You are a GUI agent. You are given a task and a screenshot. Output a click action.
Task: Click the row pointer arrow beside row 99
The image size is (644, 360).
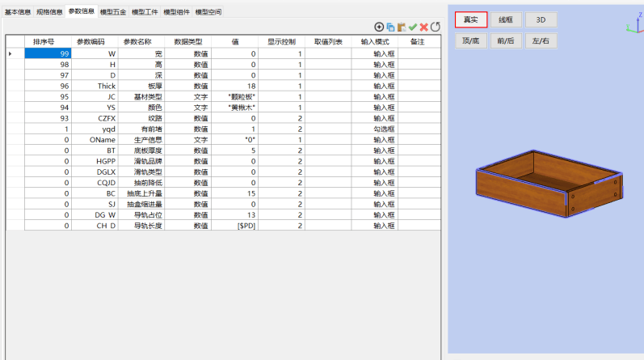(10, 53)
